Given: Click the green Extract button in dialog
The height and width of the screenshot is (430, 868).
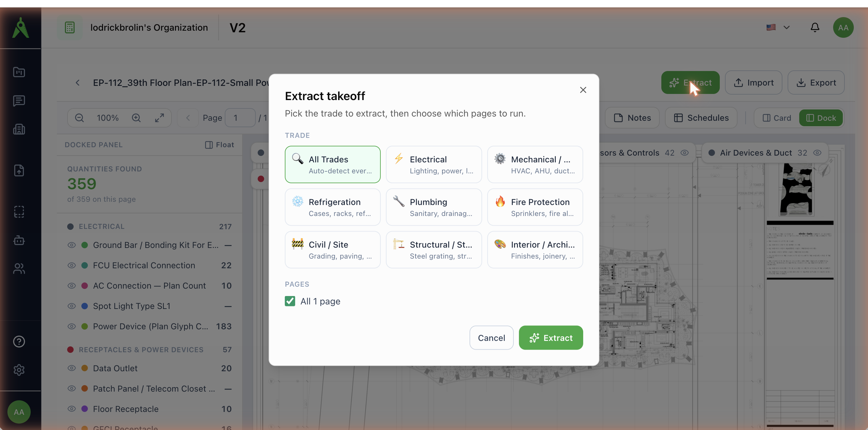Looking at the screenshot, I should pyautogui.click(x=551, y=338).
